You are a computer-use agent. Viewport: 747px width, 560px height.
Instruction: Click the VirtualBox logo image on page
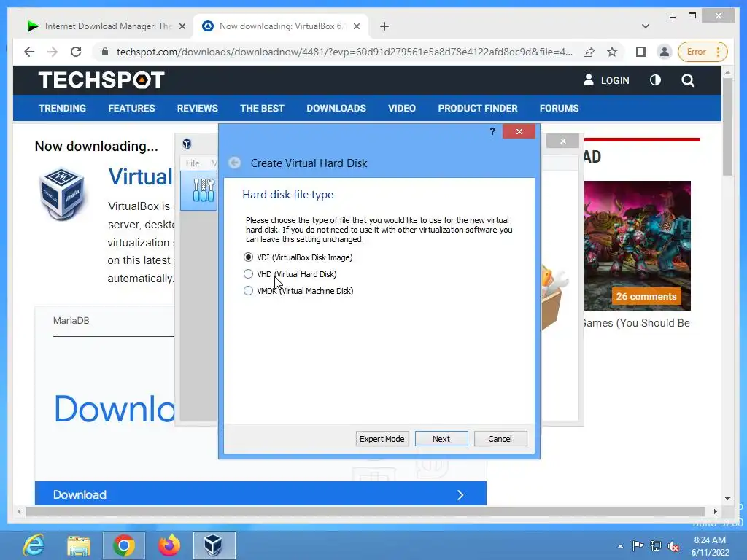point(62,194)
